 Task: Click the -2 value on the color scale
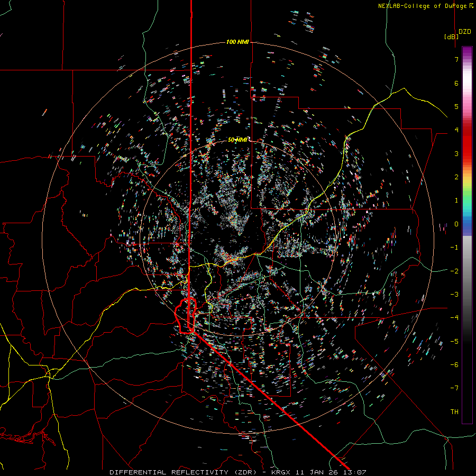coord(454,271)
